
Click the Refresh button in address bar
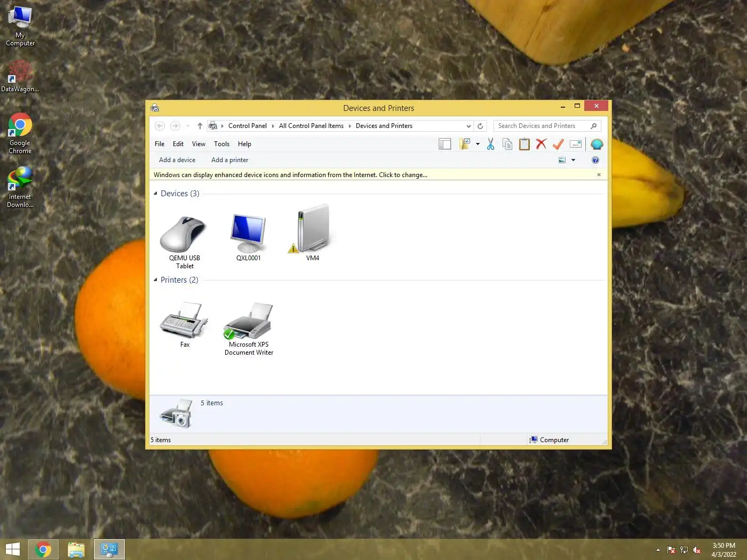(x=480, y=126)
